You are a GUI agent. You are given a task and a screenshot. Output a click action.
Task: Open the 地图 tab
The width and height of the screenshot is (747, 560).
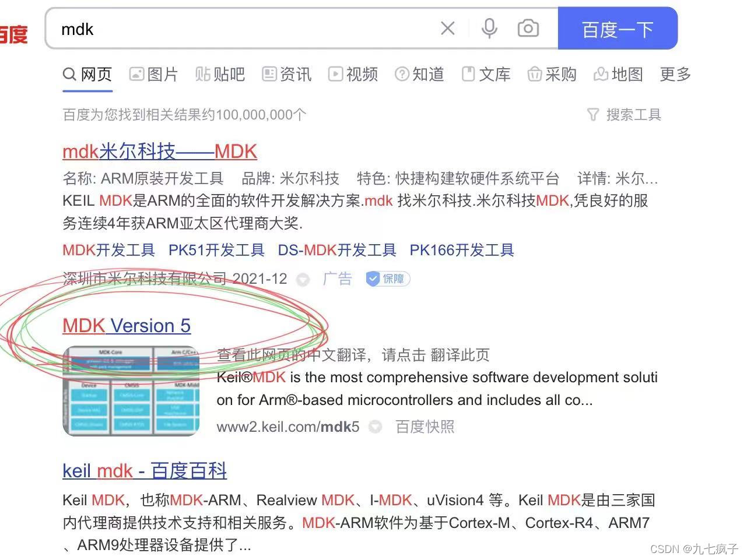[x=618, y=75]
